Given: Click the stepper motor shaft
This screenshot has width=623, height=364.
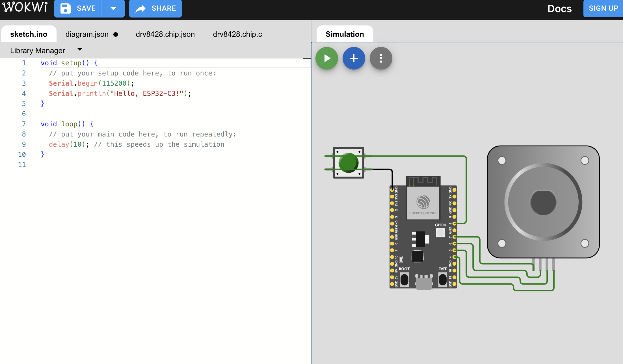Looking at the screenshot, I should pyautogui.click(x=543, y=202).
